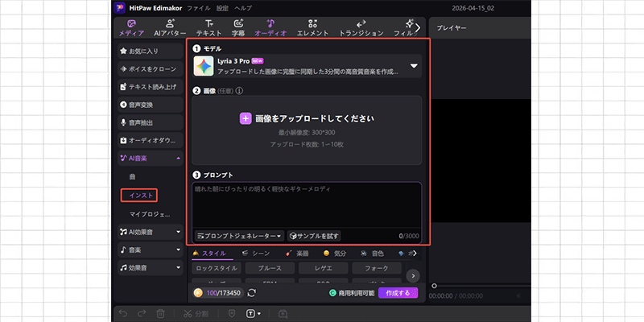Click the player progress slider handle

434,286
